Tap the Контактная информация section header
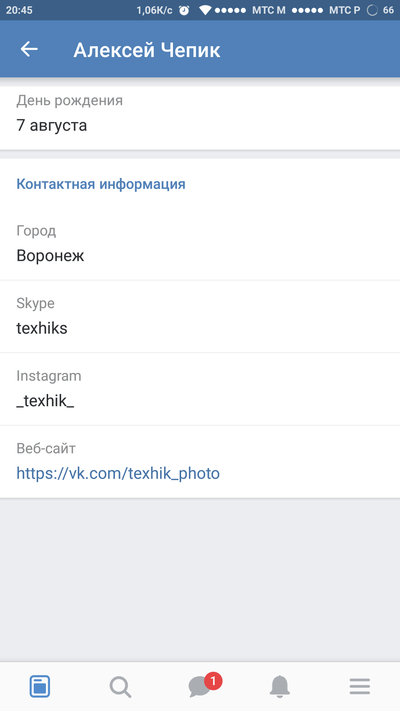Image resolution: width=400 pixels, height=711 pixels. 101,184
